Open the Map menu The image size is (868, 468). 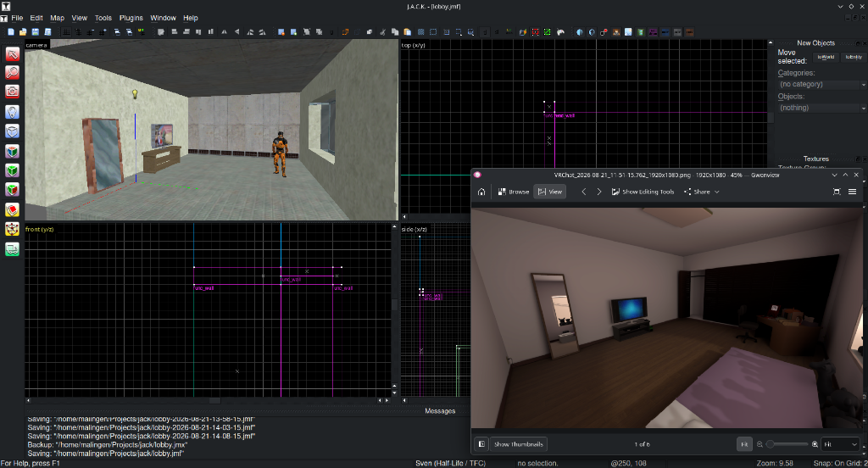[x=57, y=18]
